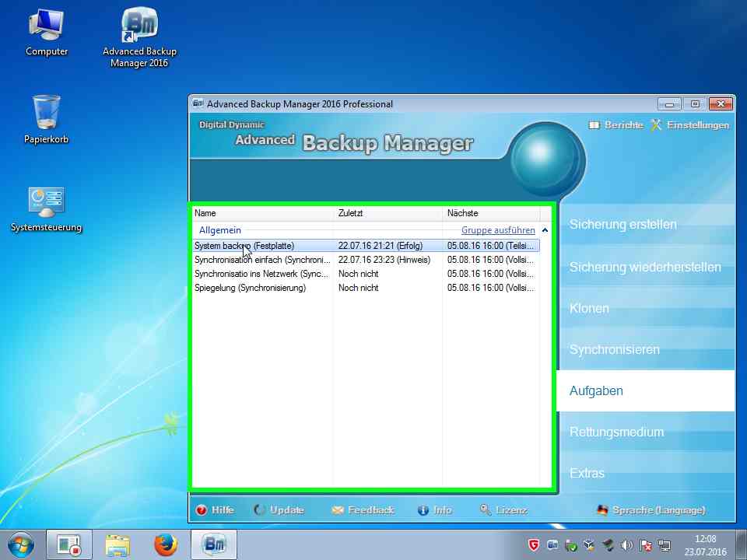Click the Backup Manager taskbar button

tap(214, 544)
